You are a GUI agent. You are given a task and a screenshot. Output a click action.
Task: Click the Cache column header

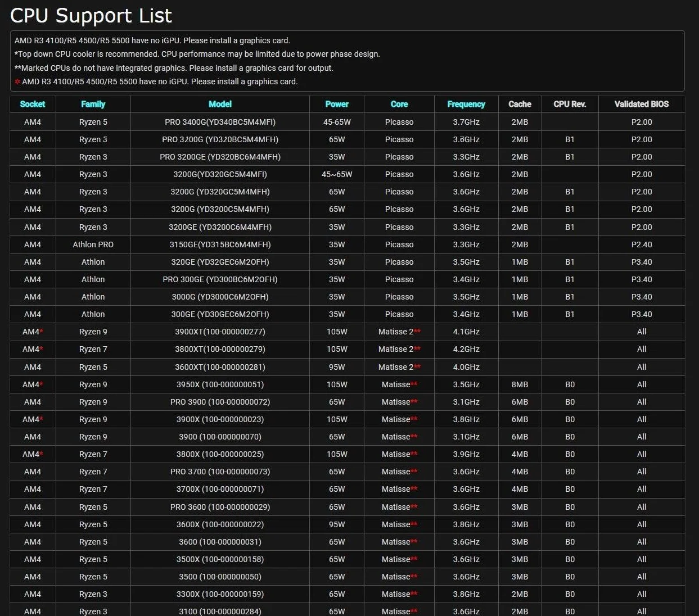click(x=520, y=104)
